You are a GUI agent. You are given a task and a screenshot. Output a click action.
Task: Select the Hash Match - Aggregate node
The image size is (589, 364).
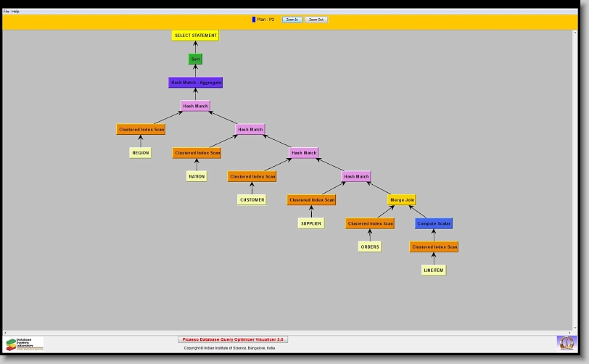point(196,83)
